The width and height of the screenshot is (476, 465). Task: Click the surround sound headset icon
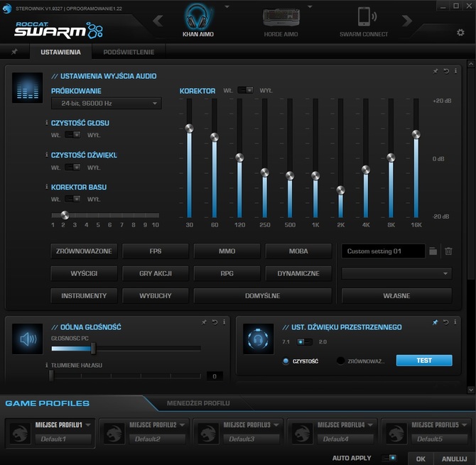point(258,339)
